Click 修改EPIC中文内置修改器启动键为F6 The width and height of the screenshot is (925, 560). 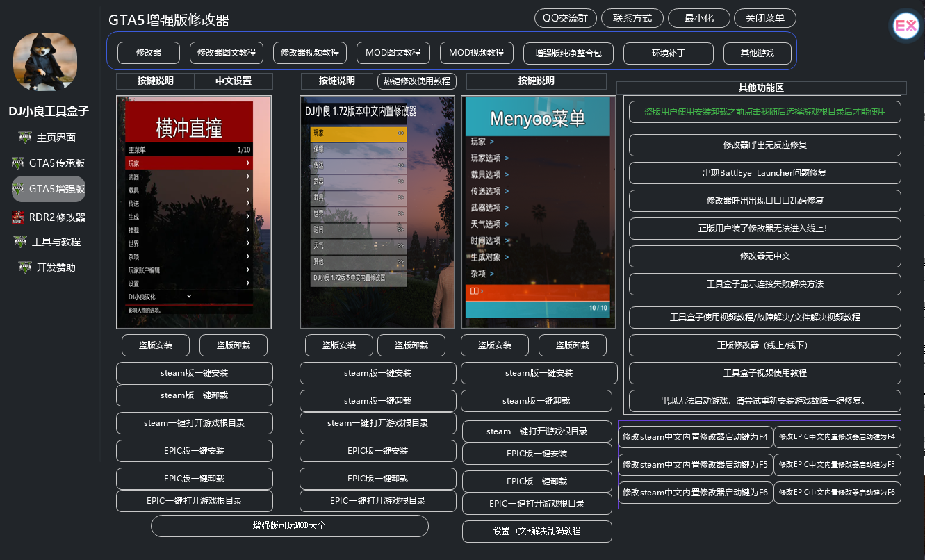[x=837, y=493]
